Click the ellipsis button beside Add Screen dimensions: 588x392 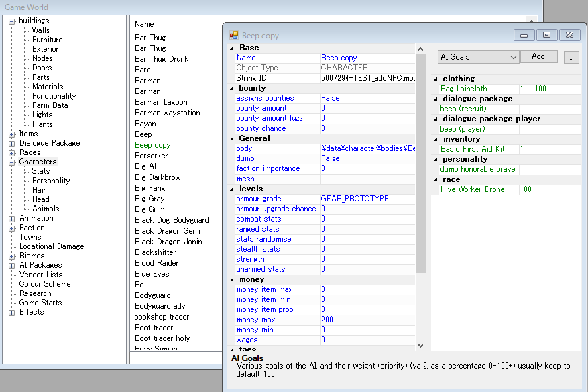point(571,58)
